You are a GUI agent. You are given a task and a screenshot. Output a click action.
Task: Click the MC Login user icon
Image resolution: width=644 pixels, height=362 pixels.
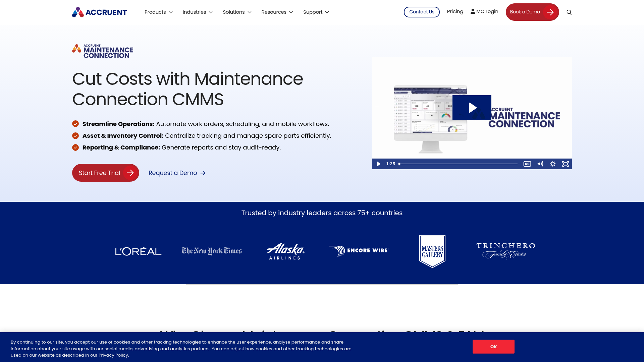click(473, 11)
